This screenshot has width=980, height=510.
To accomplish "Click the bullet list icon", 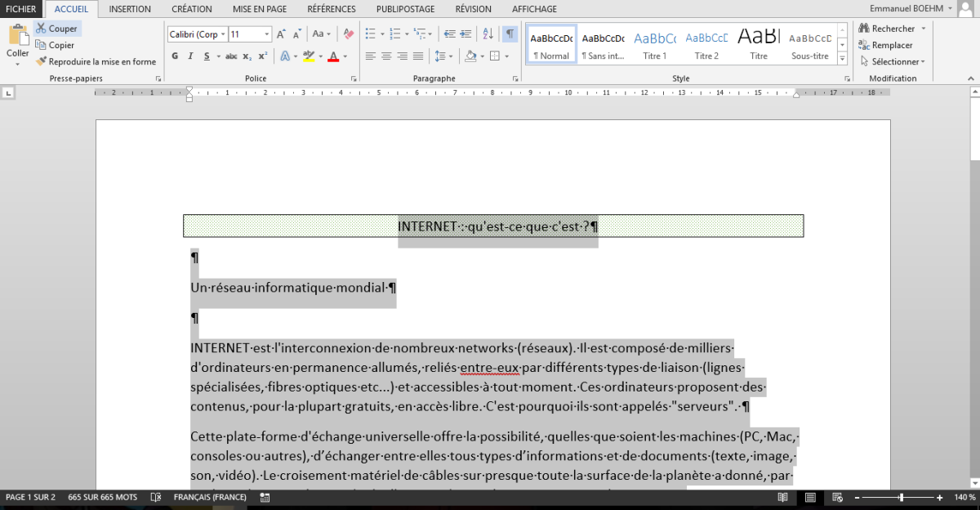I will 370,34.
